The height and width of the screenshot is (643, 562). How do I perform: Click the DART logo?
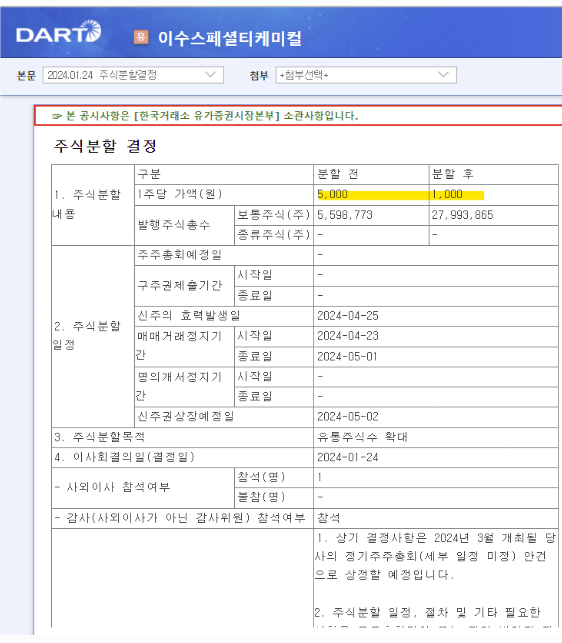[x=58, y=32]
